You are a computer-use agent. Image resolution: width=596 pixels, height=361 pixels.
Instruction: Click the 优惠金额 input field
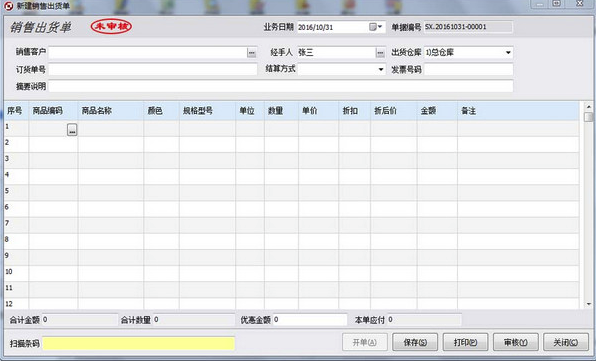310,320
